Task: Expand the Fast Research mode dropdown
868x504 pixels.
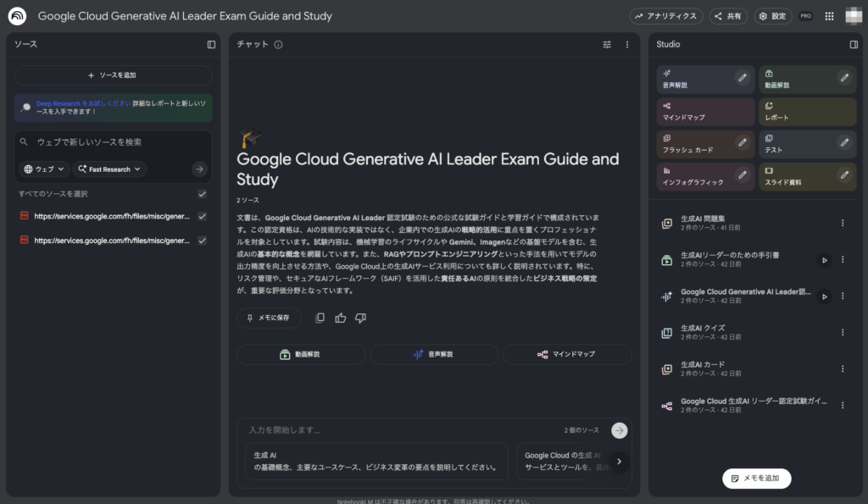Action: tap(110, 169)
